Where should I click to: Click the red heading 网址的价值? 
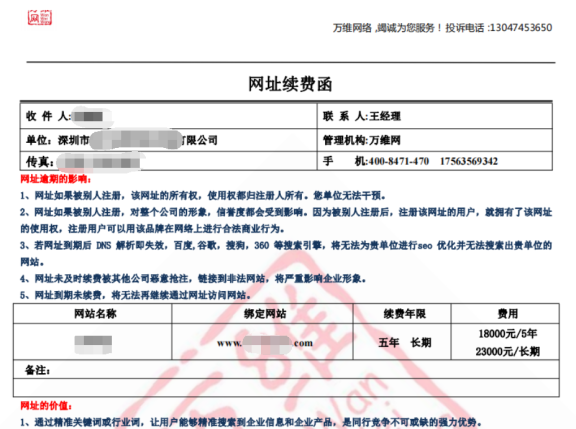[46, 405]
